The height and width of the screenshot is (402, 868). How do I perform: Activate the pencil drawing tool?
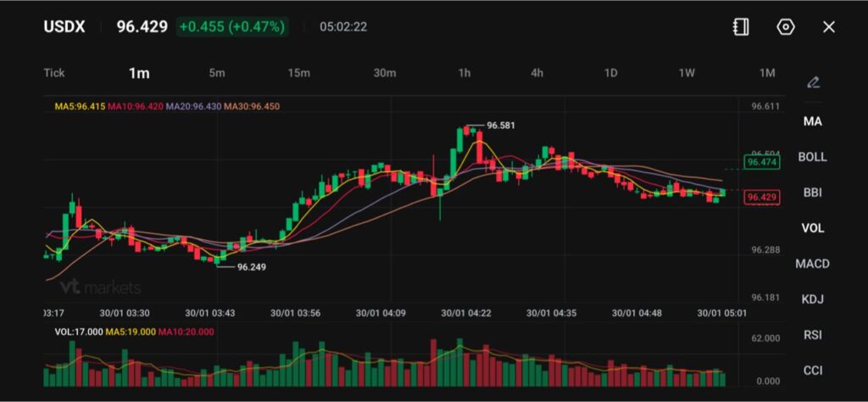click(813, 82)
